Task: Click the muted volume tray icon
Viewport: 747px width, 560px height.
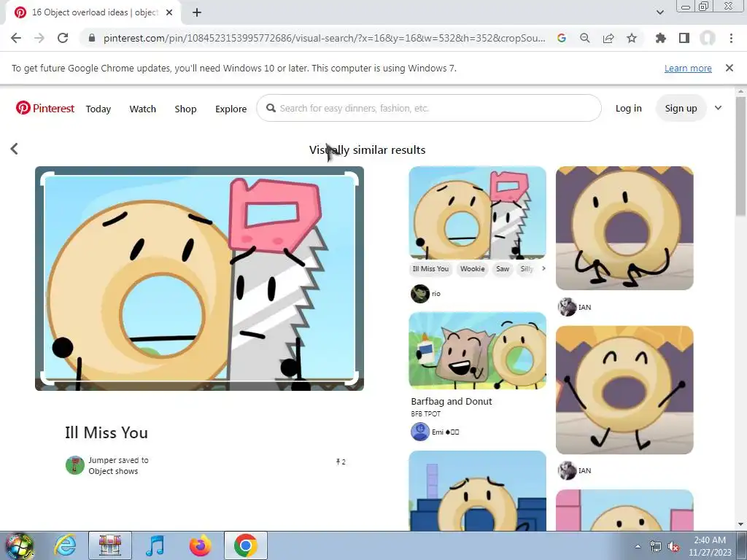Action: click(673, 547)
